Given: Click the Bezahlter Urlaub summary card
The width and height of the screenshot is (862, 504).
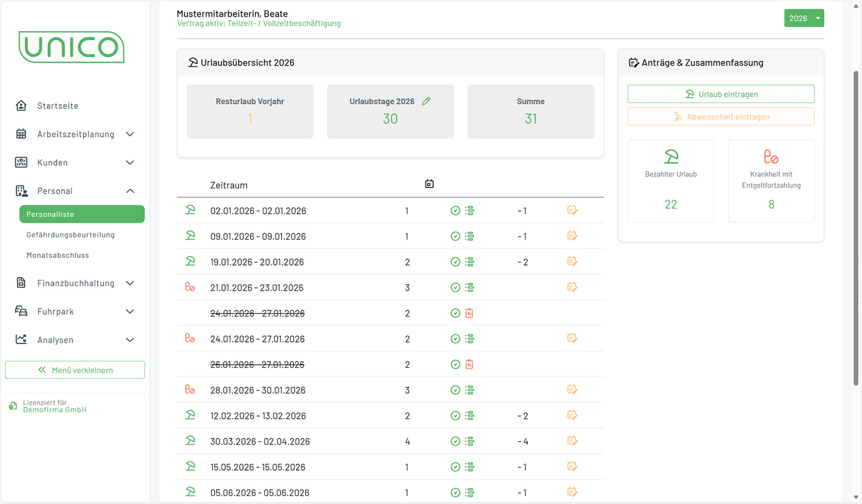Looking at the screenshot, I should [671, 181].
